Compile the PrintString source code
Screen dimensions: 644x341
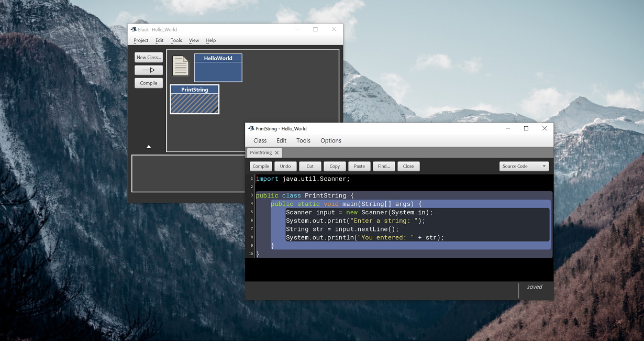click(x=260, y=166)
